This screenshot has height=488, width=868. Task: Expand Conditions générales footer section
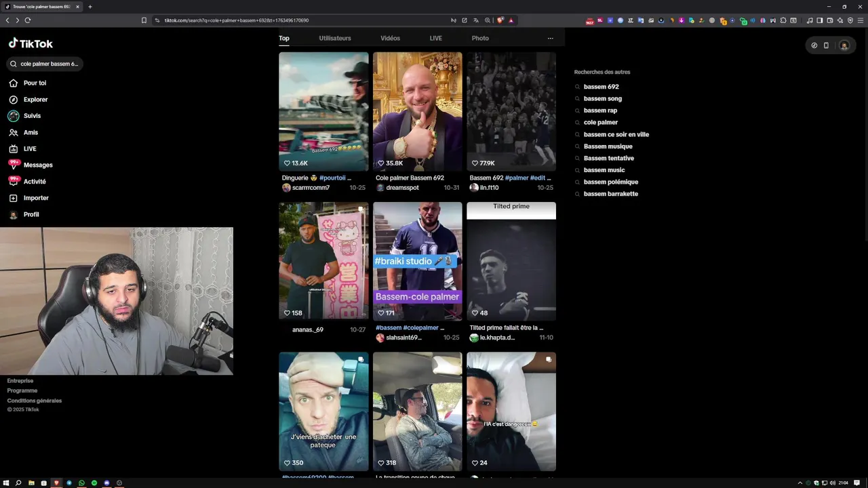pos(35,401)
